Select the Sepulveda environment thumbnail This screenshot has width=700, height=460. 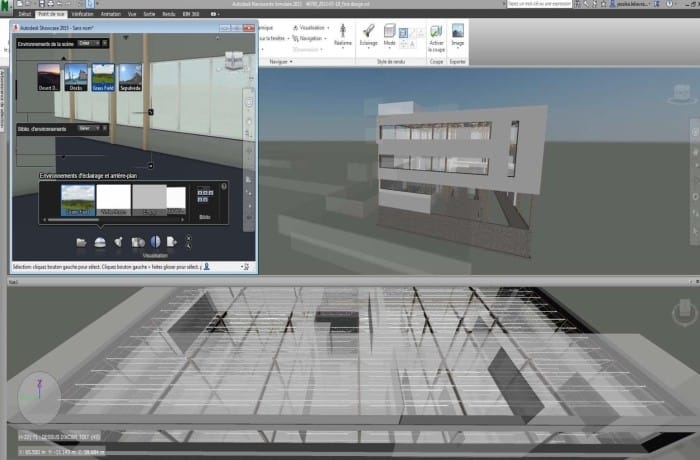(130, 77)
